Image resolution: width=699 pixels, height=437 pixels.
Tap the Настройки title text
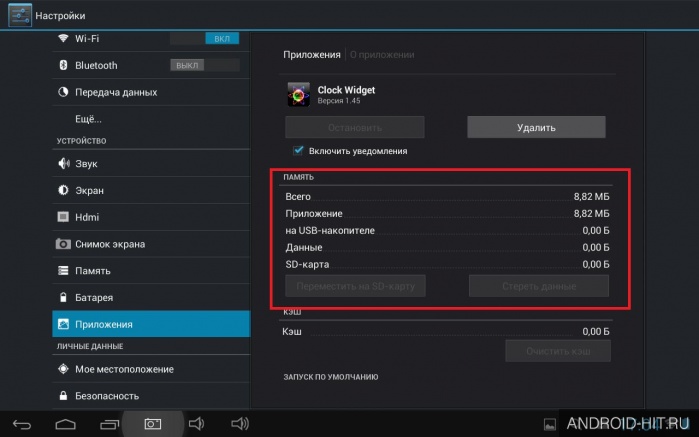[x=60, y=16]
